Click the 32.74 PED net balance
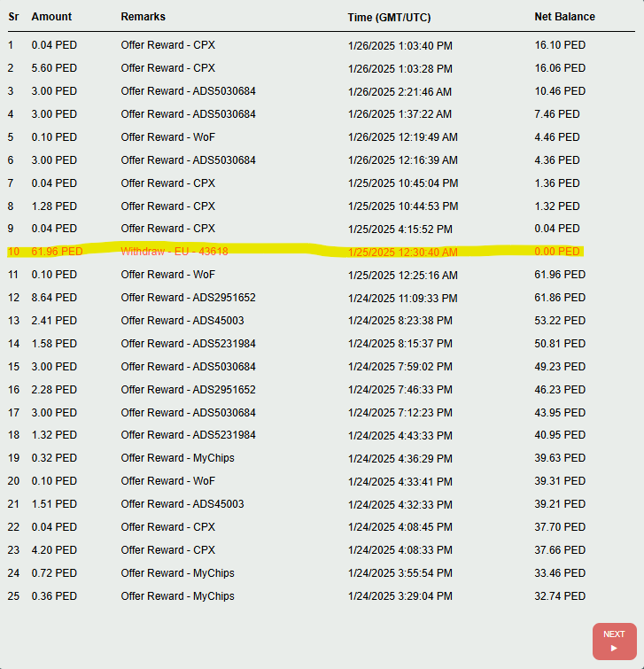The width and height of the screenshot is (644, 669). coord(560,596)
